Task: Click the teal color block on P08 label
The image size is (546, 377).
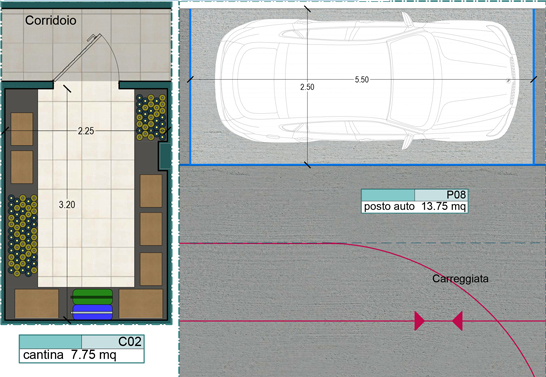Action: 388,195
